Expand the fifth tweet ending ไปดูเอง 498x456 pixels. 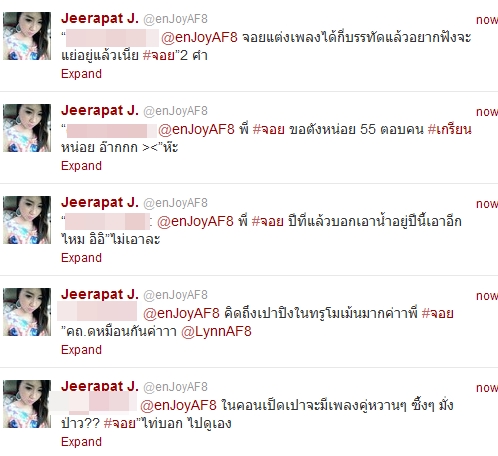point(81,442)
